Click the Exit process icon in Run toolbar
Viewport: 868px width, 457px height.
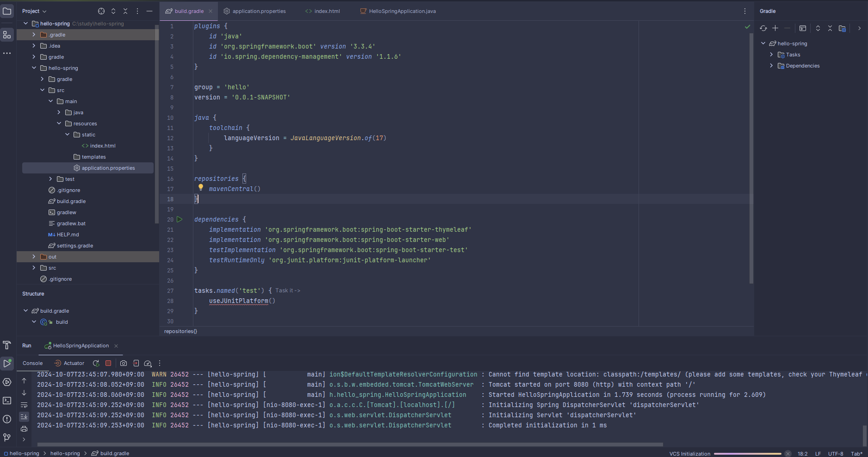coord(136,363)
